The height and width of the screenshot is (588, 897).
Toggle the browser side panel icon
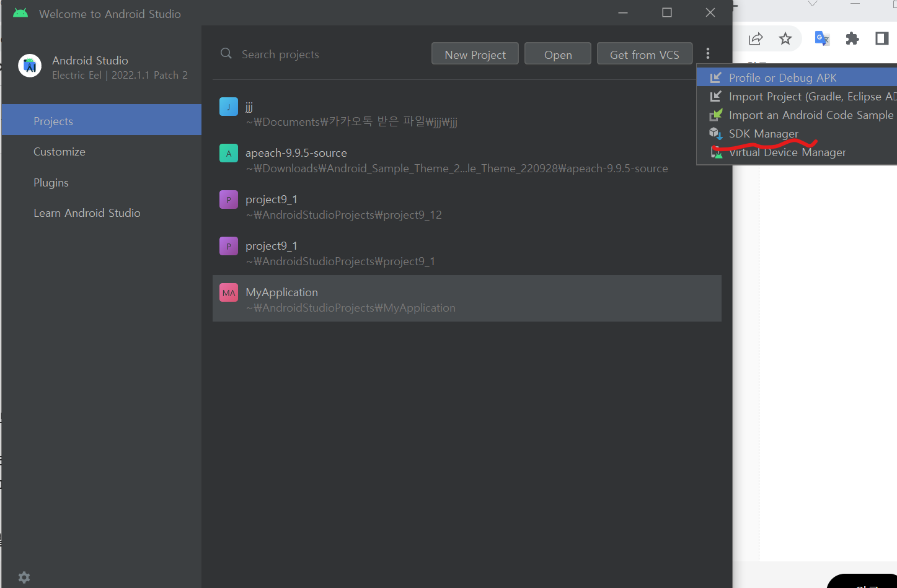coord(882,38)
